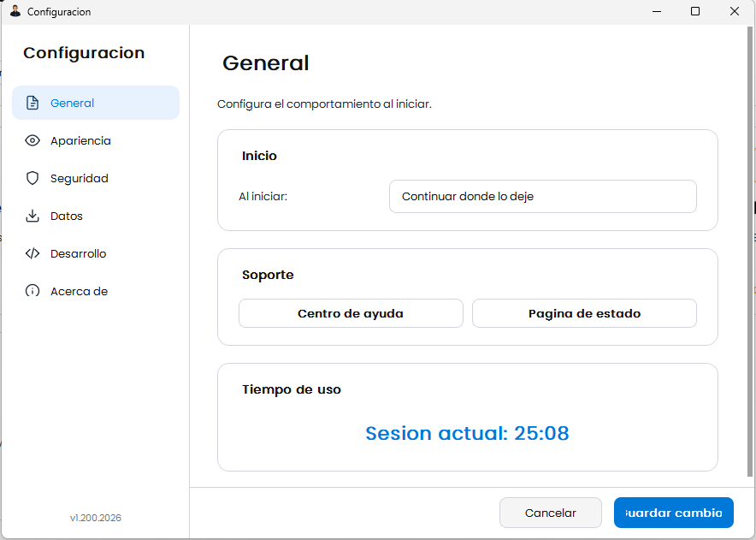Save changes with Guardar cambios button
Viewport: 756px width, 540px height.
[x=674, y=513]
